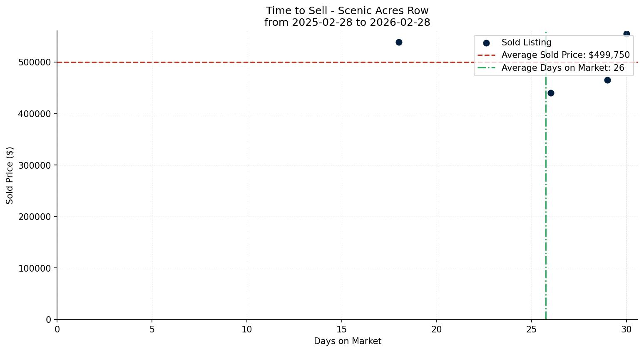This screenshot has height=352, width=644.
Task: Select the data point at 26 days
Action: (x=551, y=93)
